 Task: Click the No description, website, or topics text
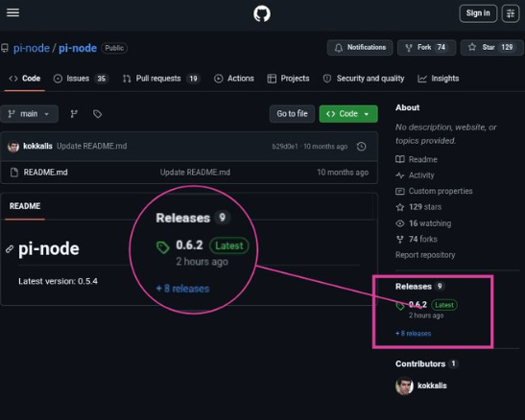pyautogui.click(x=446, y=134)
